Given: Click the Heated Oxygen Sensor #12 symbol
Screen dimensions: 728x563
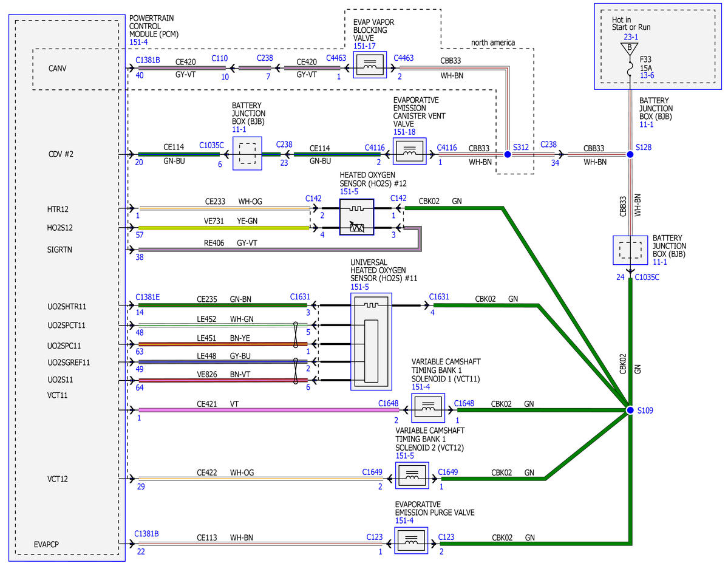Looking at the screenshot, I should click(x=356, y=217).
